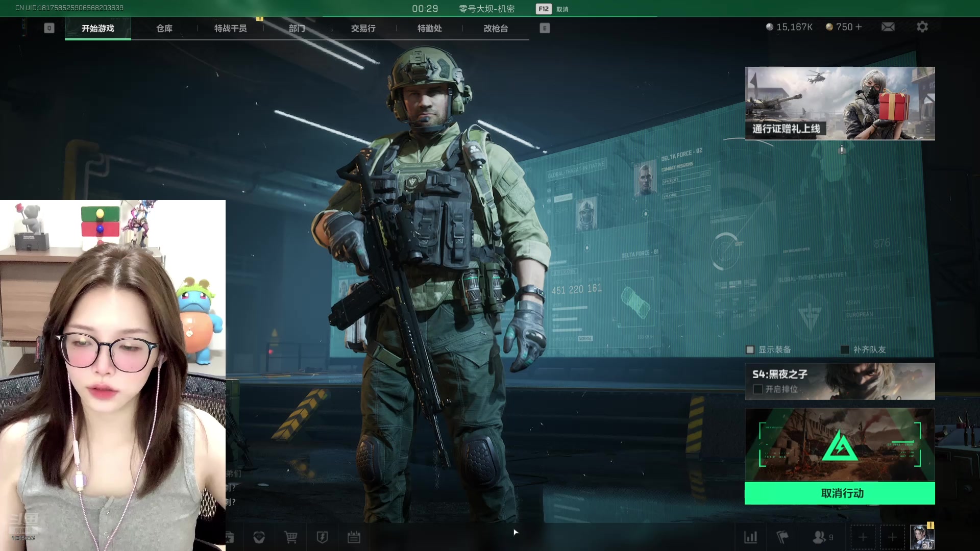Select the 开始游戏 tab

pyautogui.click(x=98, y=29)
